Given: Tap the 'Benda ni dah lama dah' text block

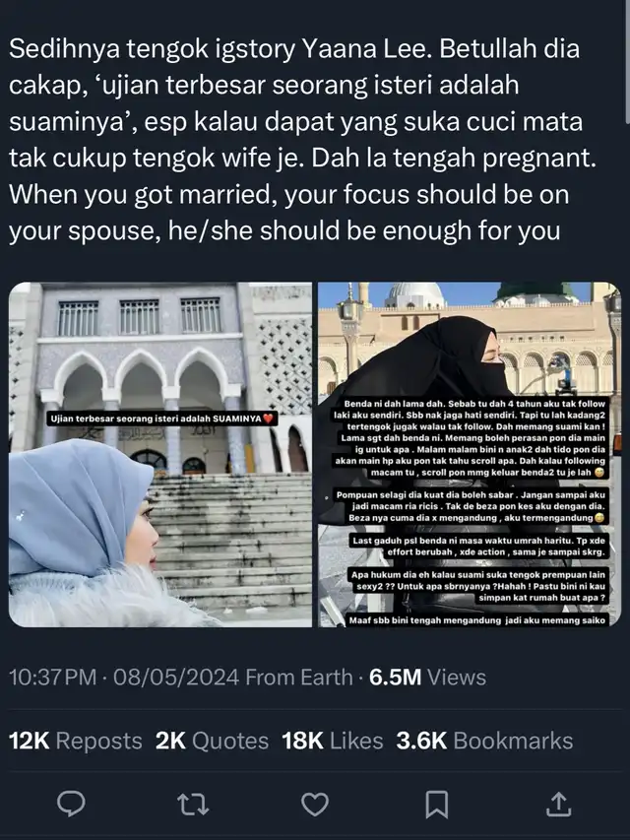Looking at the screenshot, I should [470, 438].
